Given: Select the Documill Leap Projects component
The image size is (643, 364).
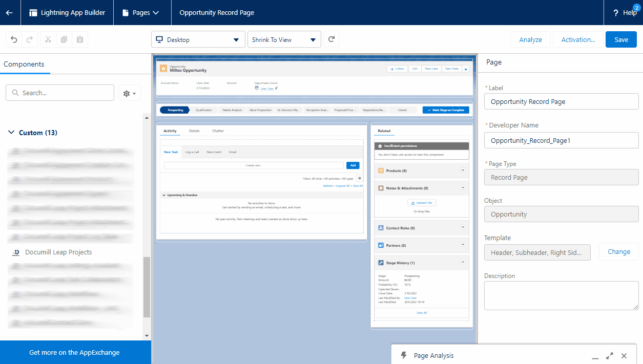Looking at the screenshot, I should click(58, 252).
